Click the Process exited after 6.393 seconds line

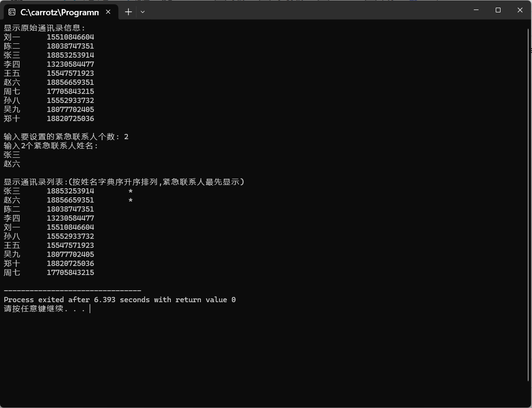pyautogui.click(x=120, y=299)
